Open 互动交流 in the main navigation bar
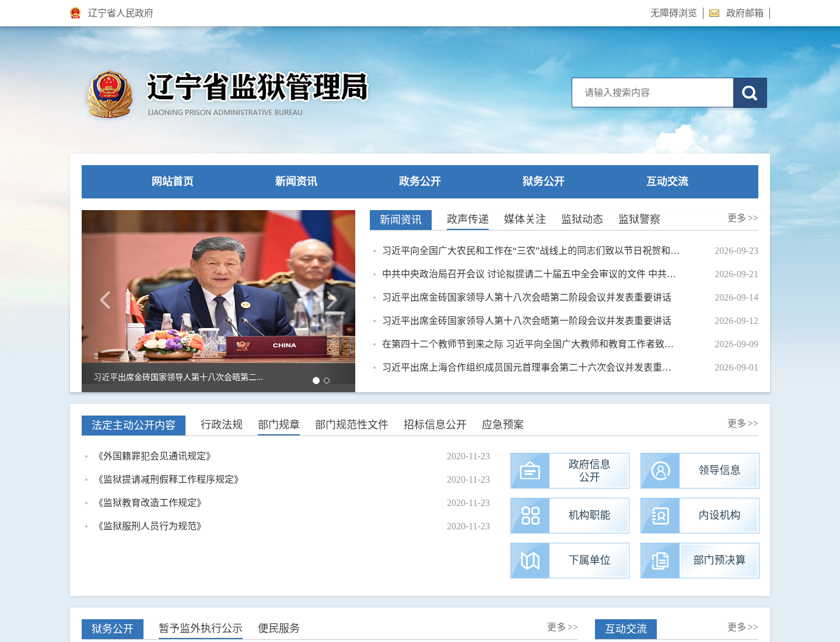 tap(667, 182)
